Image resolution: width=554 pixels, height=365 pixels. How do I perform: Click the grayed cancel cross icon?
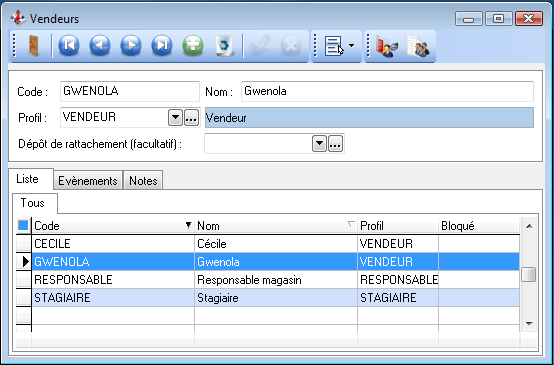[x=291, y=46]
